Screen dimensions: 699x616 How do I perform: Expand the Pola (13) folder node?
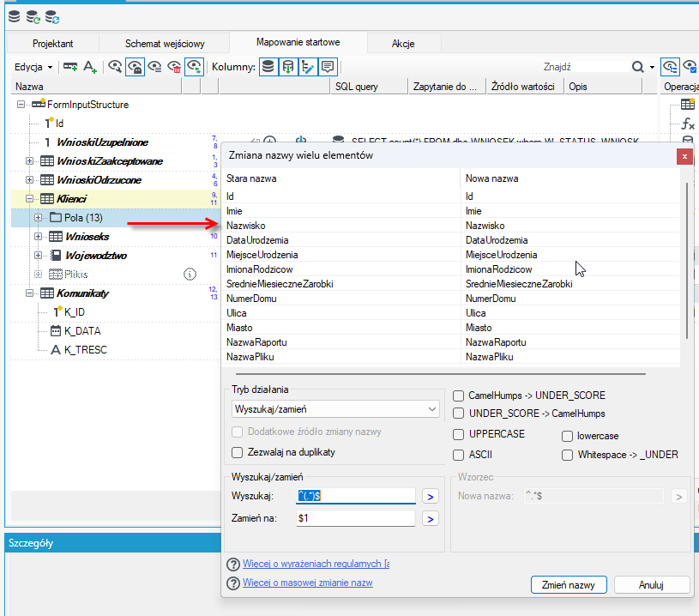[x=39, y=218]
